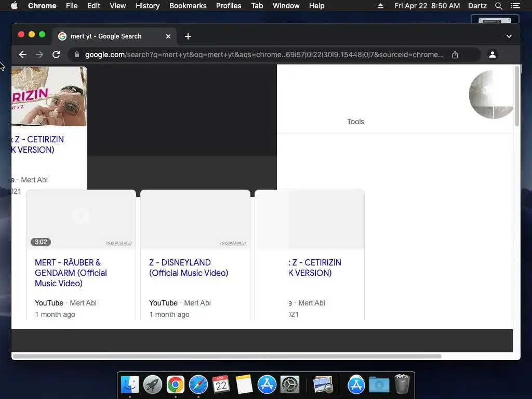532x399 pixels.
Task: Open the App Store icon right of the Dock divider
Action: 356,385
